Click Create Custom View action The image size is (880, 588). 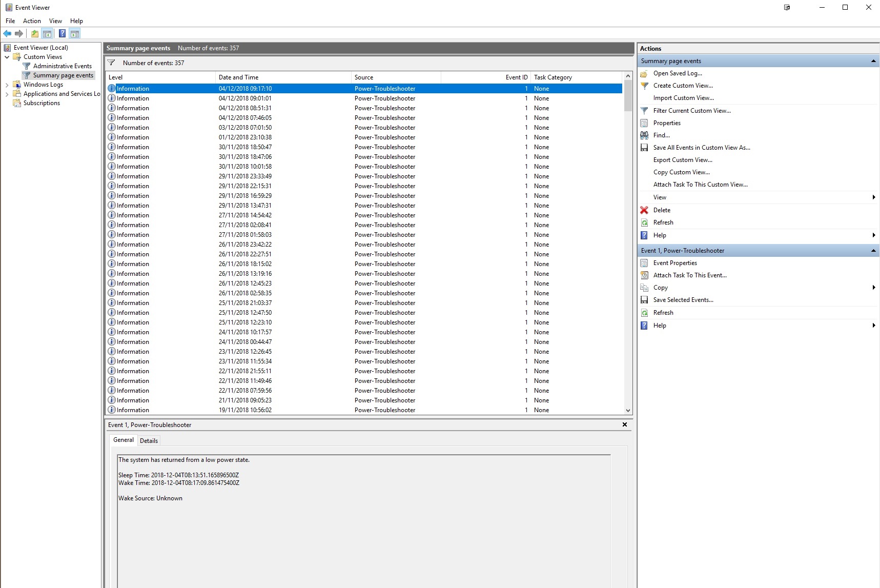click(683, 86)
